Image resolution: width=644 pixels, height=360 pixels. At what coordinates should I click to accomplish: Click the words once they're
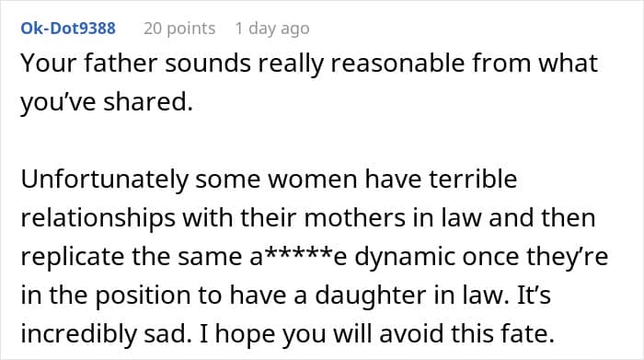(535, 257)
